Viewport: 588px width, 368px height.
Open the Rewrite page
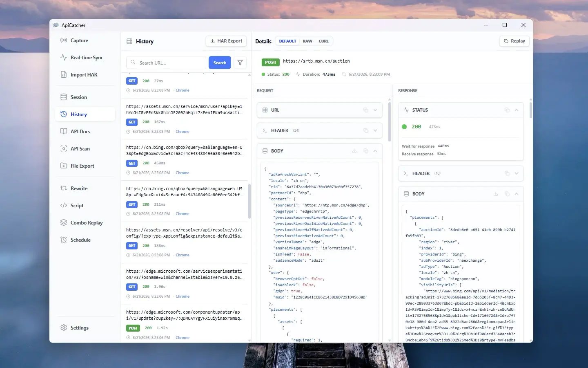click(x=85, y=188)
